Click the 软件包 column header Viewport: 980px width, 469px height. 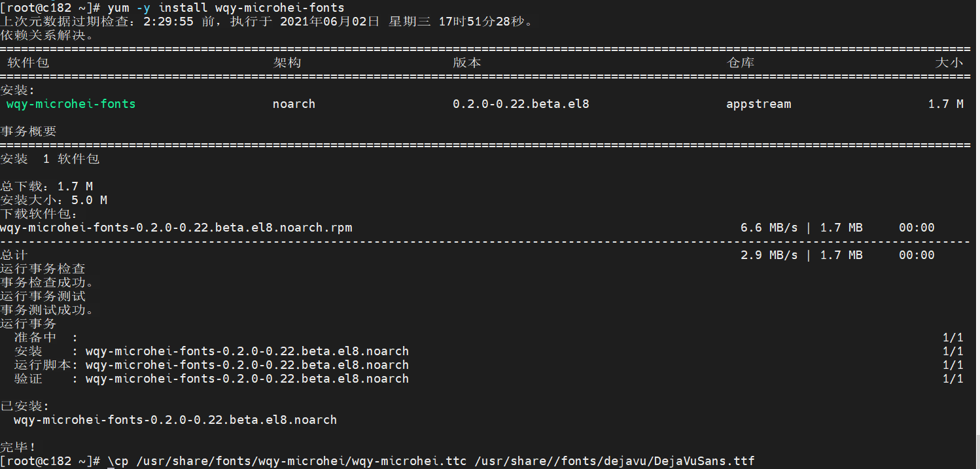28,63
